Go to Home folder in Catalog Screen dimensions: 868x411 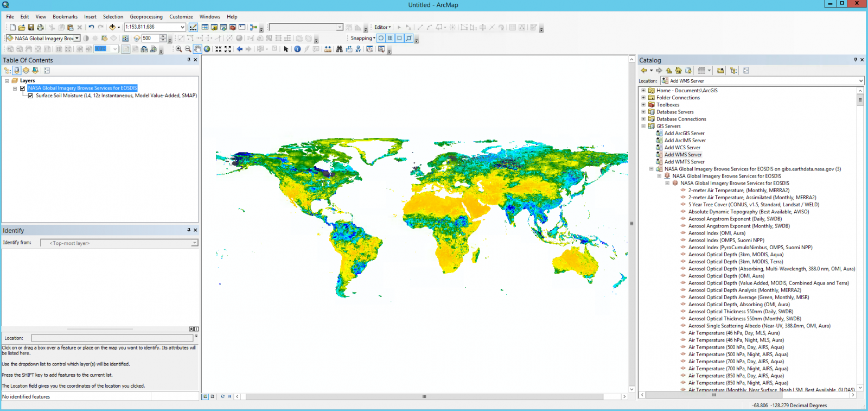pos(678,71)
